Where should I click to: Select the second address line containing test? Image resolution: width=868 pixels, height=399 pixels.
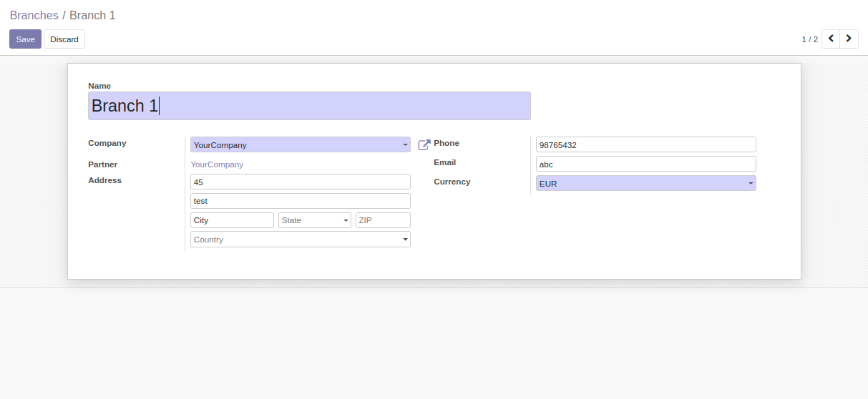coord(300,201)
